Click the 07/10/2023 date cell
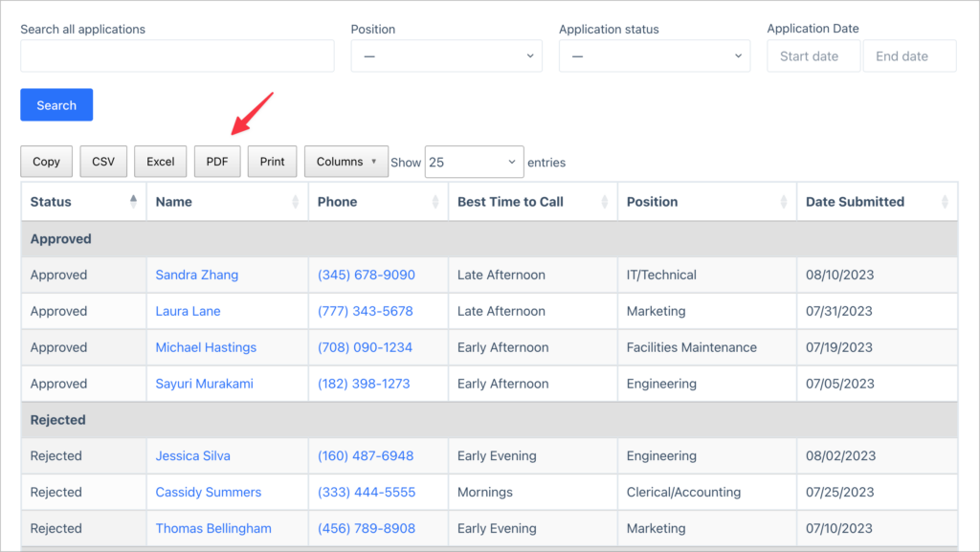Image resolution: width=980 pixels, height=552 pixels. coord(877,528)
